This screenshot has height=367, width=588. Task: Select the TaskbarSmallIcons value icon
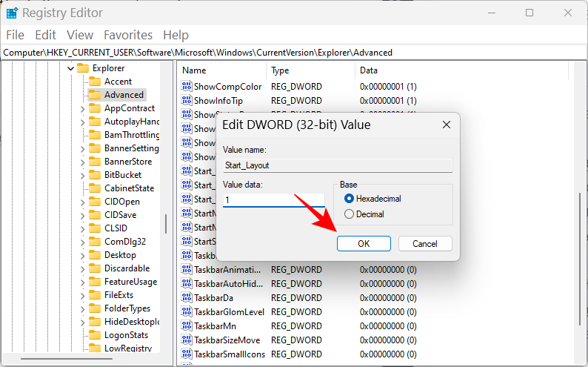pyautogui.click(x=187, y=354)
